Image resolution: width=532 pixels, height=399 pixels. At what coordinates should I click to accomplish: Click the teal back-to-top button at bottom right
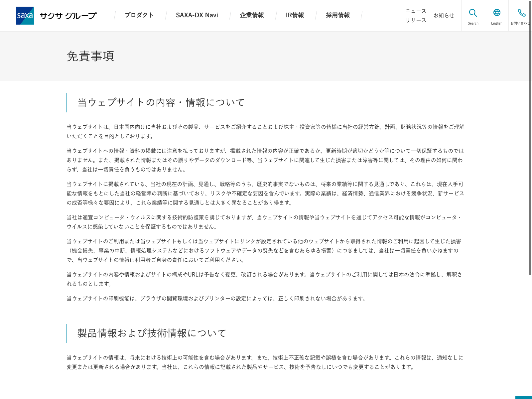click(523, 397)
